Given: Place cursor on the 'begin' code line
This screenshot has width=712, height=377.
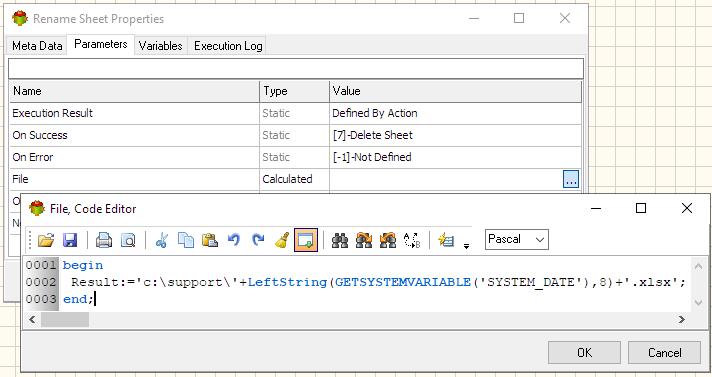Looking at the screenshot, I should point(83,265).
